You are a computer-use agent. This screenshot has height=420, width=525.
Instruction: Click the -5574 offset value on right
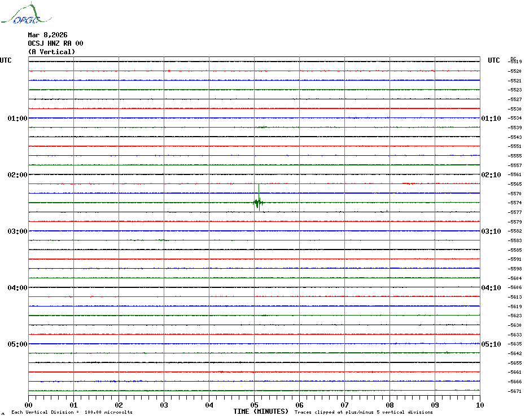(515, 203)
